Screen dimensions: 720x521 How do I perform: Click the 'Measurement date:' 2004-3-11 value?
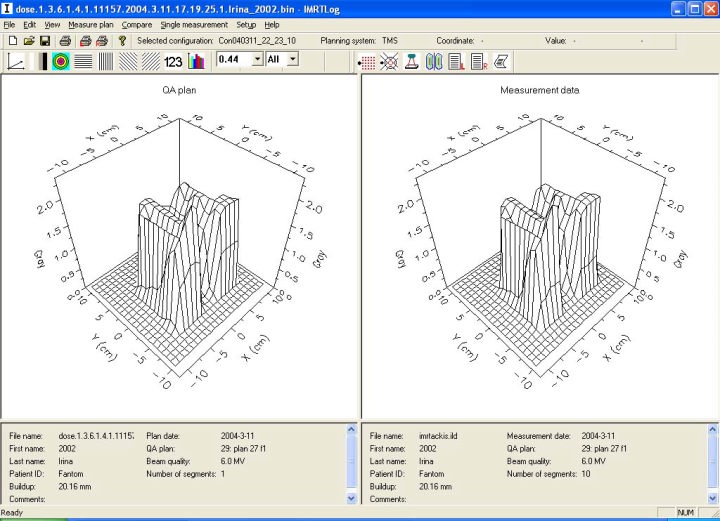(x=598, y=436)
